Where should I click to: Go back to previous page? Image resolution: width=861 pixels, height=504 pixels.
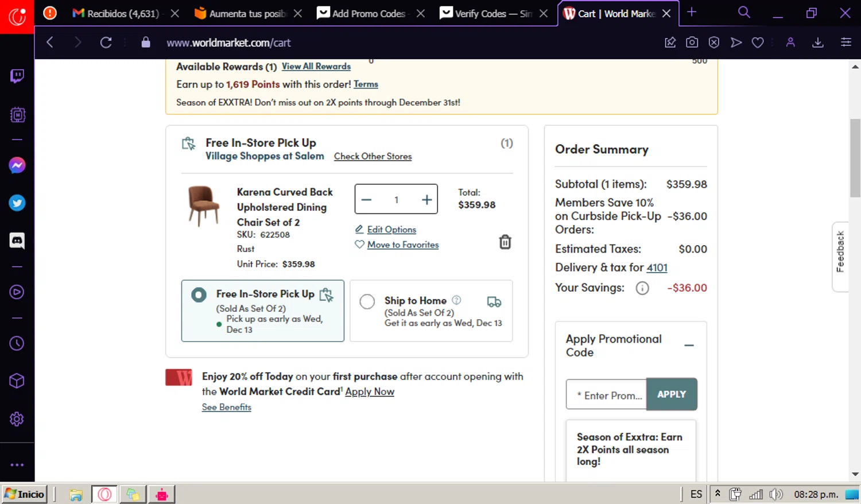coord(50,42)
